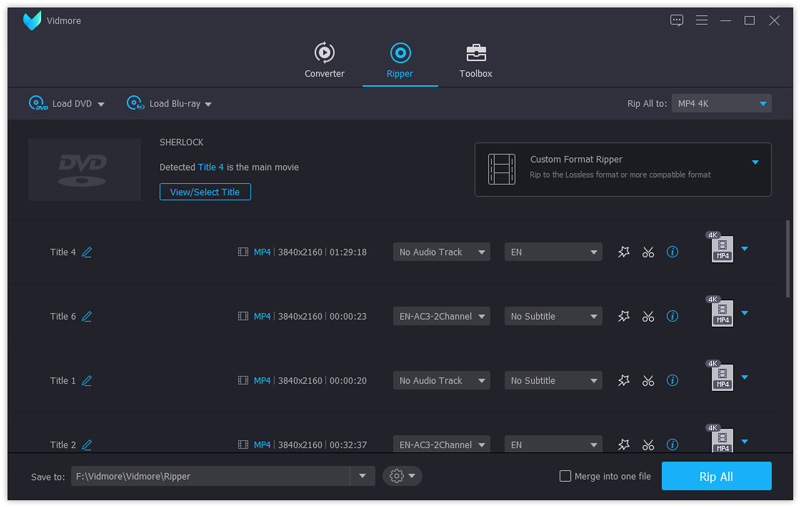Show media info for Title 1
Screen dimensions: 800x507
pyautogui.click(x=672, y=380)
